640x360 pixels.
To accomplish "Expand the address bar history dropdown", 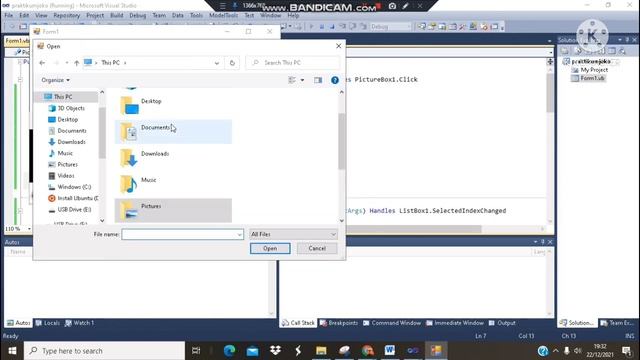I will point(217,63).
